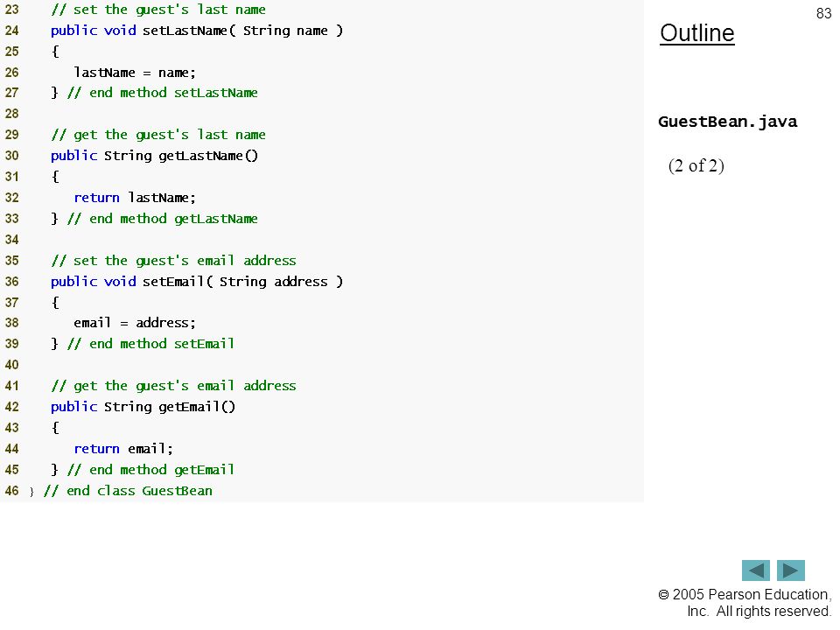Viewport: 840px width, 630px height.
Task: Click line number 46
Action: point(11,491)
